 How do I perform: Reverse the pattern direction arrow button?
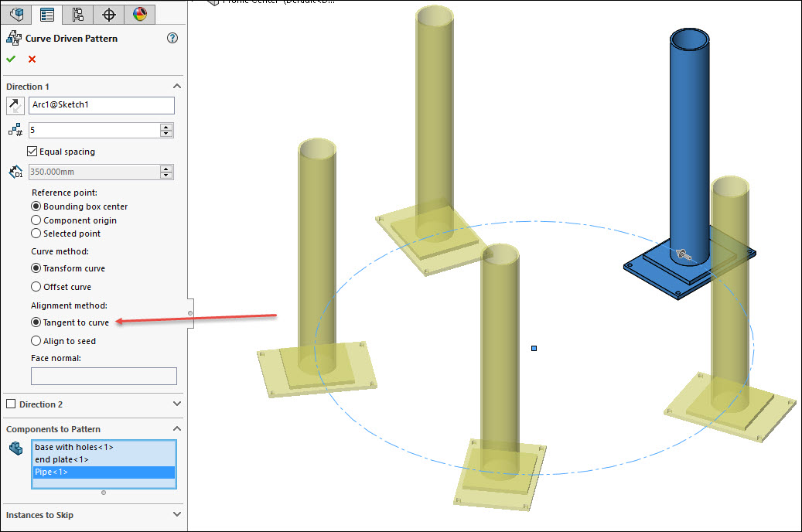pos(15,105)
